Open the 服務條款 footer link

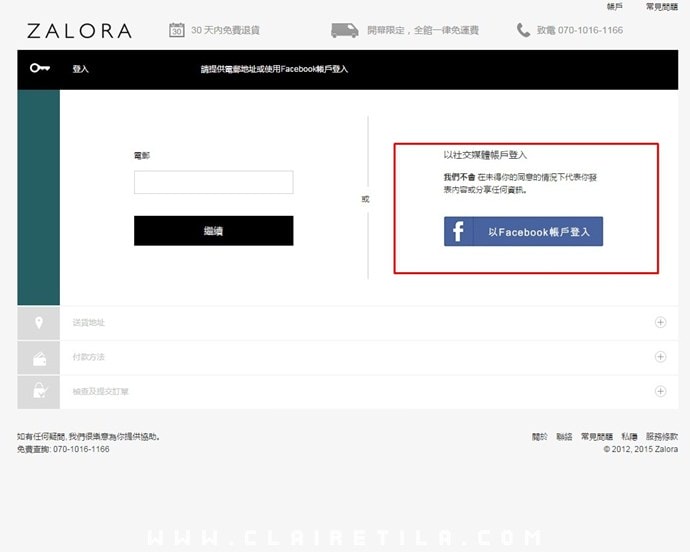click(661, 437)
